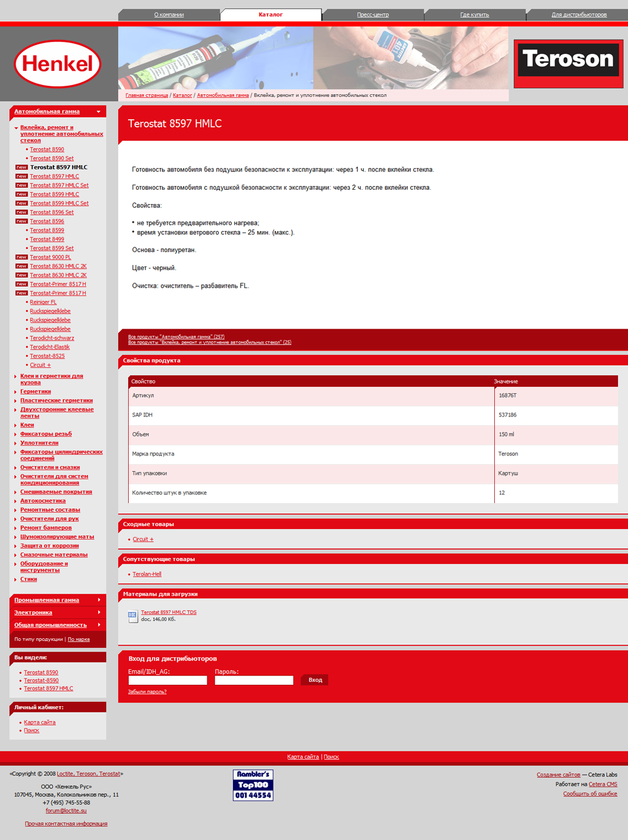
Task: Expand the Электроника category arrow
Action: 99,613
